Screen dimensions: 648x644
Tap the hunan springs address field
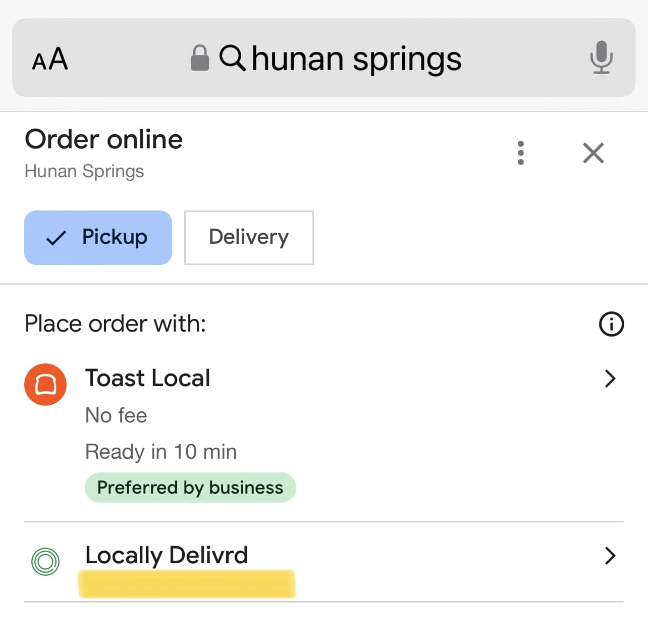click(324, 58)
